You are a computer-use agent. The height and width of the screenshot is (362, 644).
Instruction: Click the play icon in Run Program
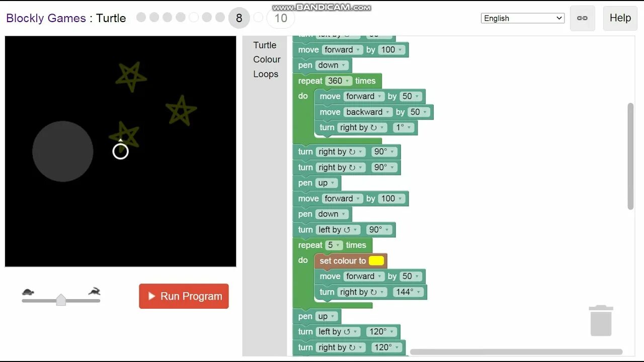pyautogui.click(x=151, y=296)
